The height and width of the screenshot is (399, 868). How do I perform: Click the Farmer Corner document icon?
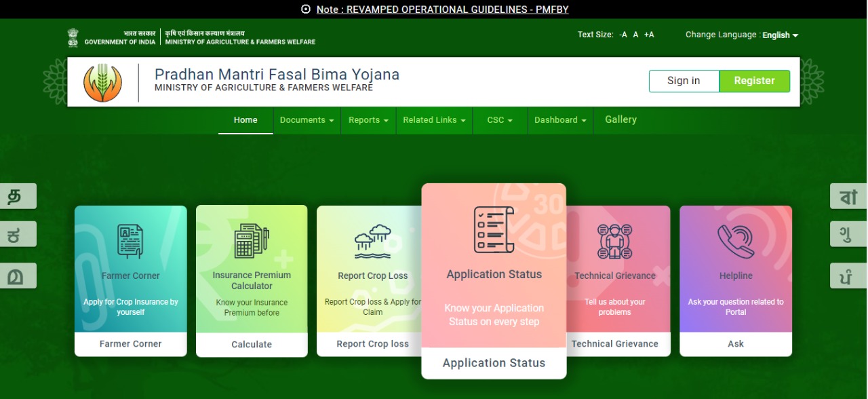coord(130,241)
